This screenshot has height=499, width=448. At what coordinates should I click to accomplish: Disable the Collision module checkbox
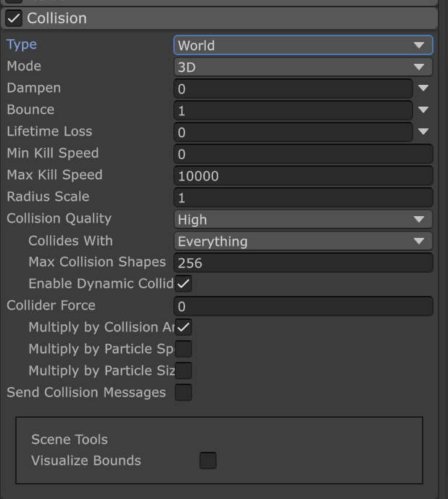14,18
